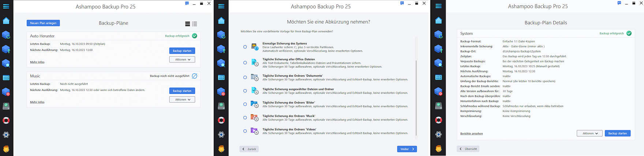Open feedback chat icon in Backup-Plan Details title bar
Image resolution: width=644 pixels, height=156 pixels.
point(619,3)
